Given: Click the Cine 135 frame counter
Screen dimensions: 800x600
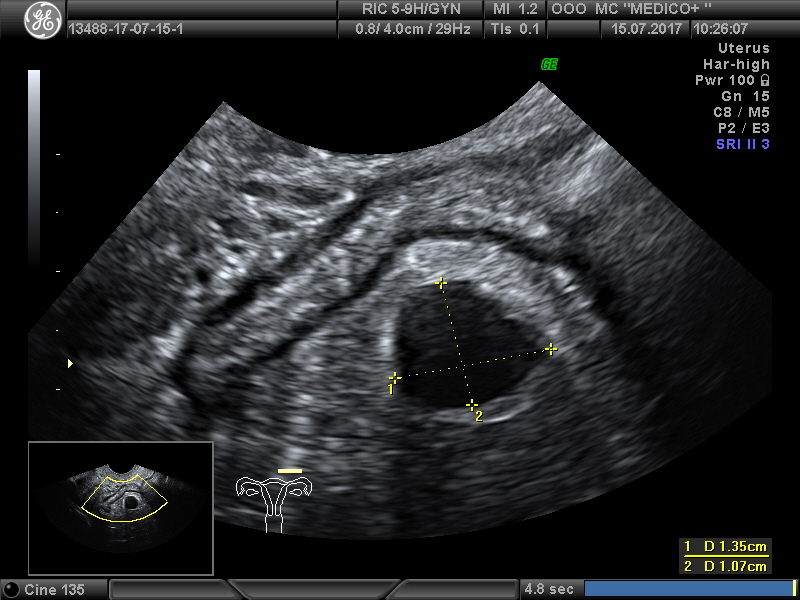Looking at the screenshot, I should [x=54, y=589].
